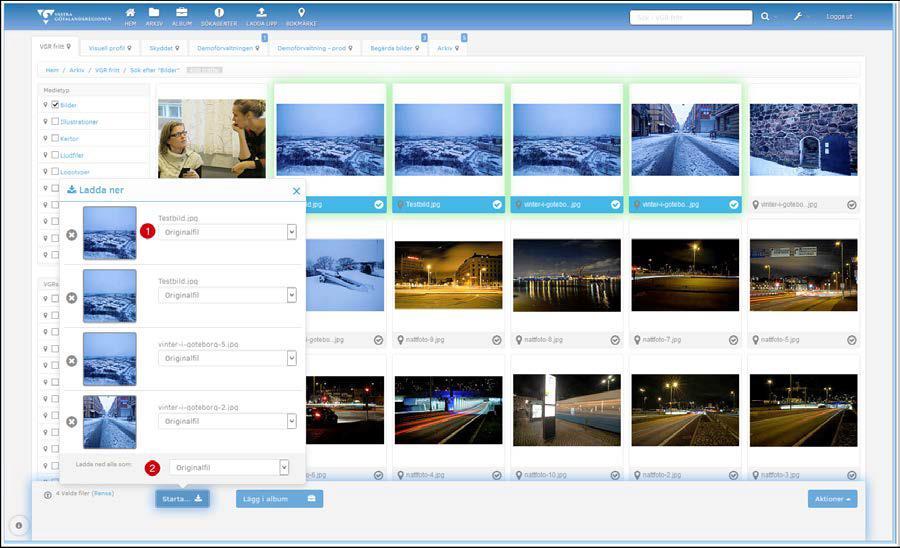Screen dimensions: 900x548
Task: Click the pin icon of nattfoto-7.jpg
Action: [x=637, y=340]
